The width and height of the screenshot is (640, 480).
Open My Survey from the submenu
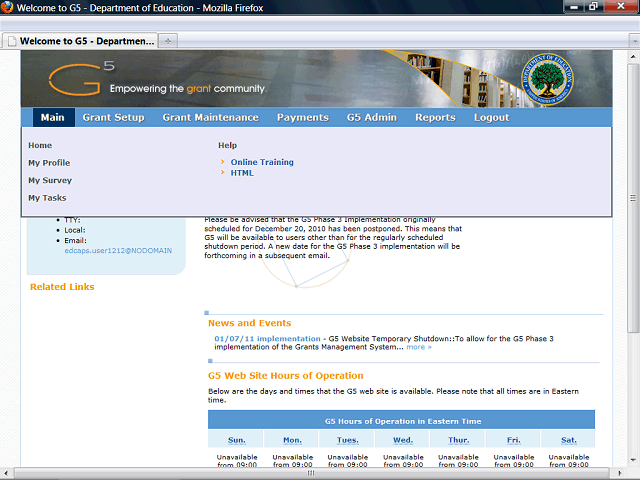coord(50,180)
